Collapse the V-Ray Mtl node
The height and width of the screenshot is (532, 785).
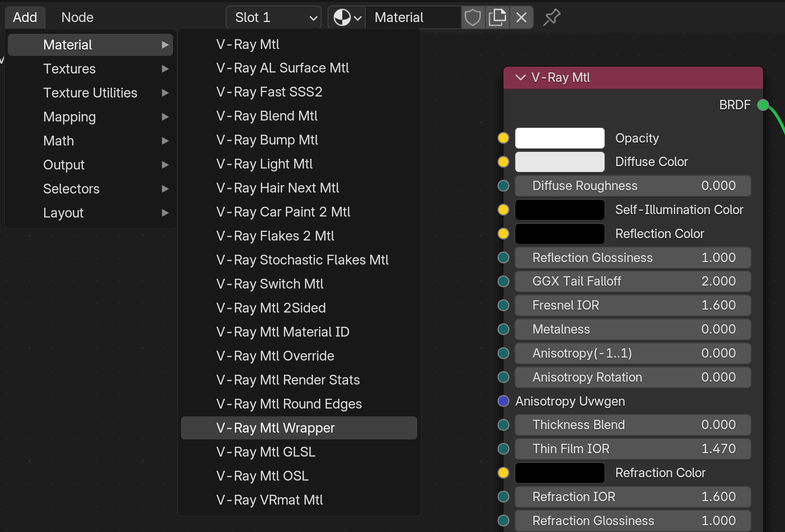[x=521, y=78]
